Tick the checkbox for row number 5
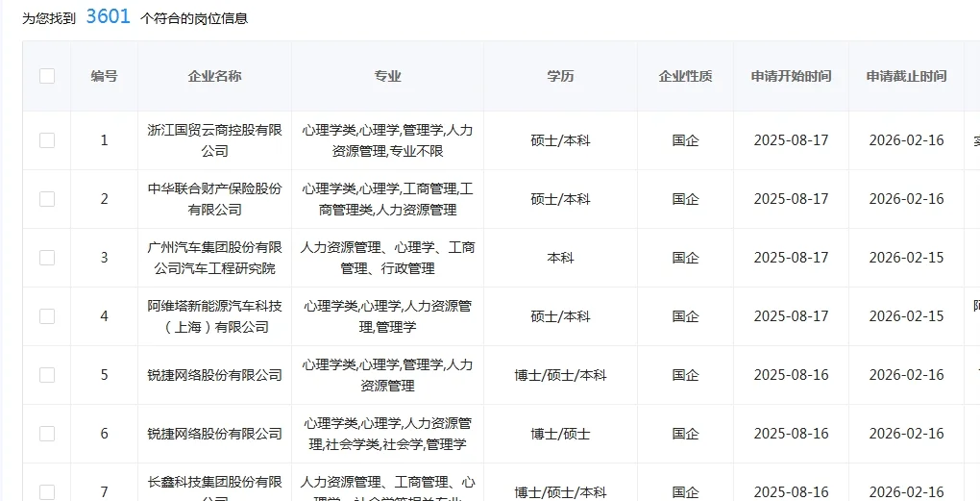The height and width of the screenshot is (501, 980). (47, 375)
